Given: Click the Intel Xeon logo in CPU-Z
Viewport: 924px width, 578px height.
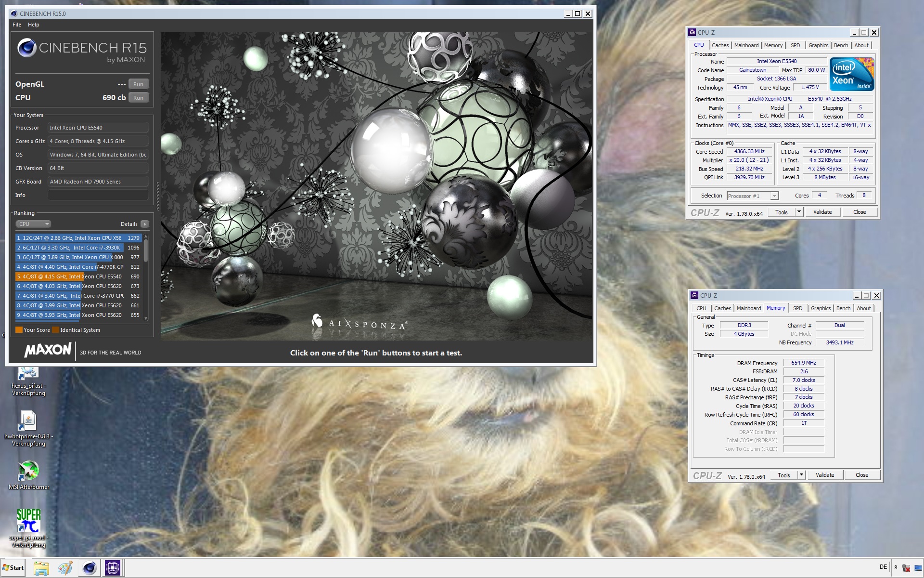Looking at the screenshot, I should tap(851, 74).
